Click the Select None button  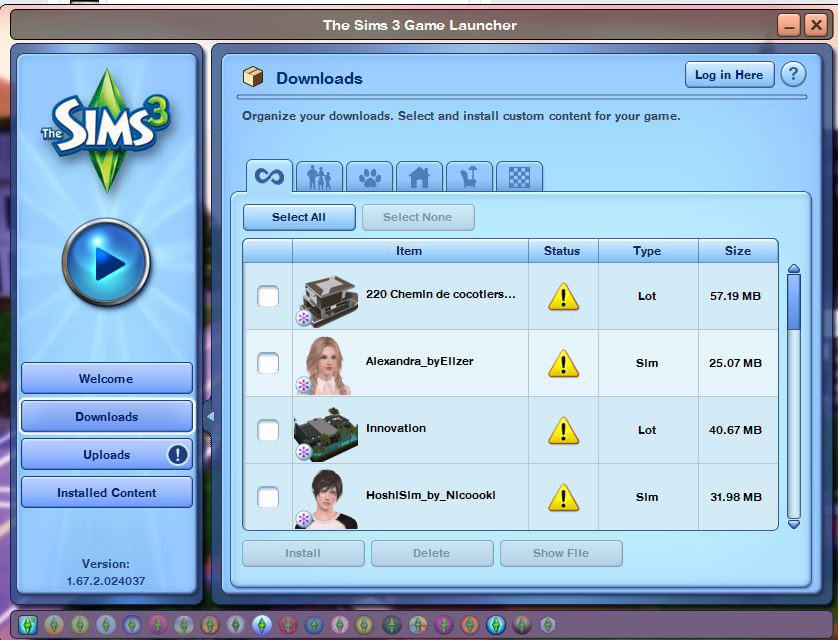click(x=418, y=217)
